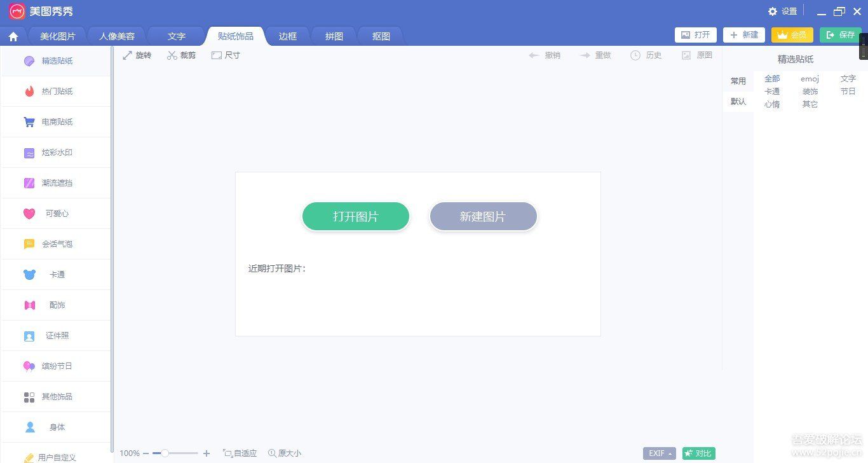Click the Home icon tab
Screen dimensions: 868x463
13,36
